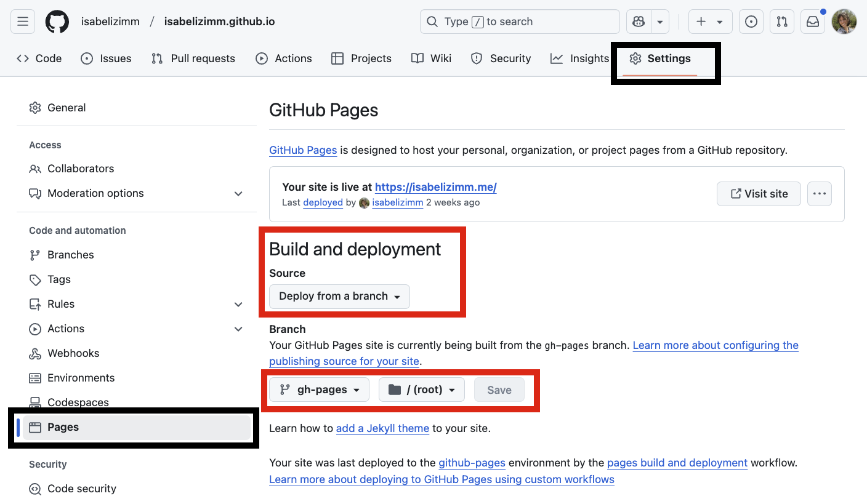The width and height of the screenshot is (867, 504).
Task: Select the Settings tab
Action: point(660,58)
